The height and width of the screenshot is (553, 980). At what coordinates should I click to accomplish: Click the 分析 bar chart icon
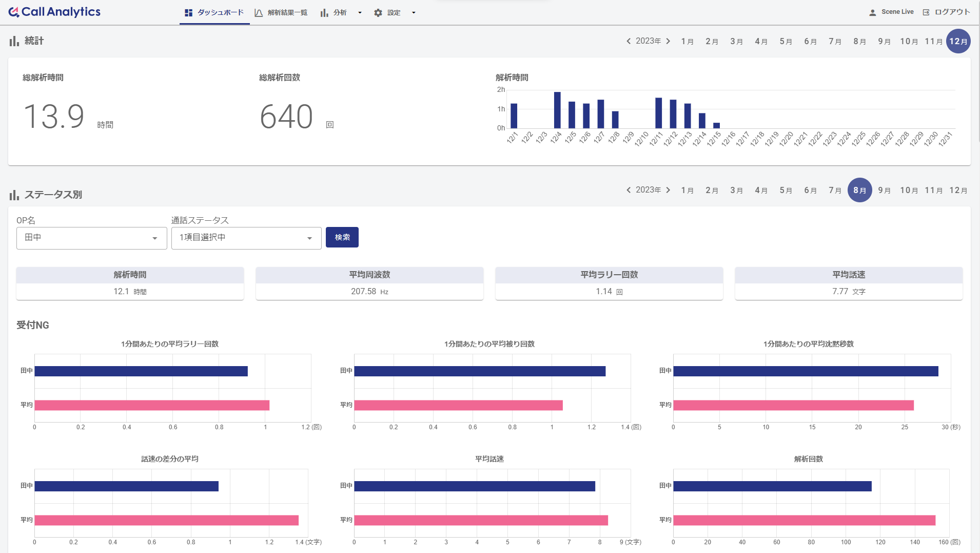324,13
